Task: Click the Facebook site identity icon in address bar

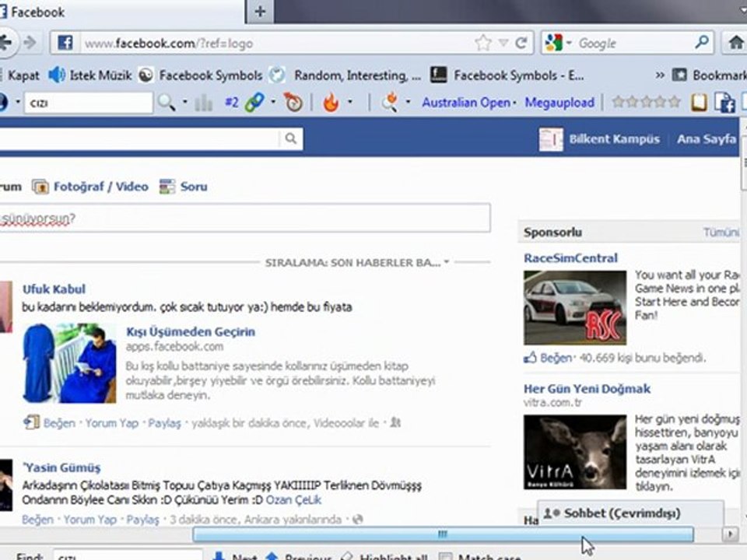Action: click(65, 44)
